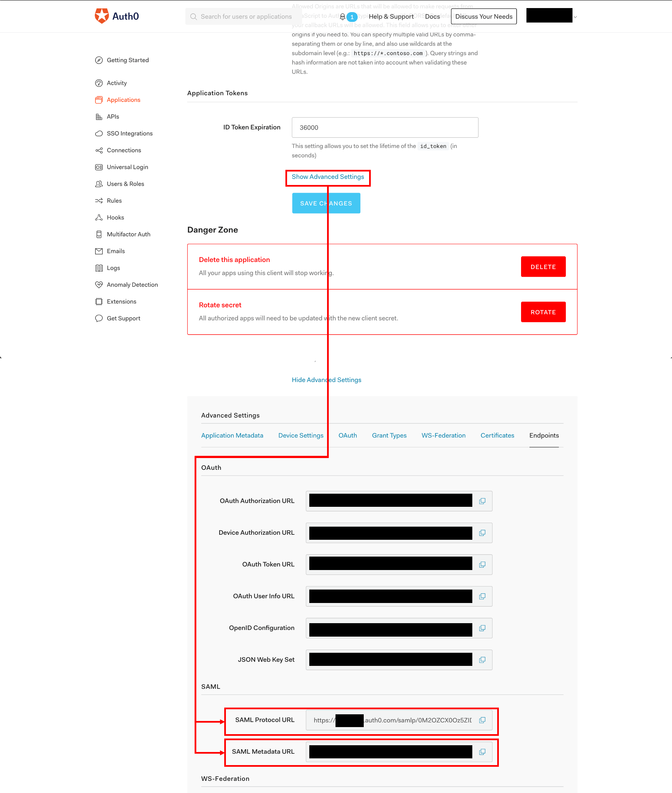The width and height of the screenshot is (672, 793).
Task: Click Discuss Your Needs button
Action: 484,16
